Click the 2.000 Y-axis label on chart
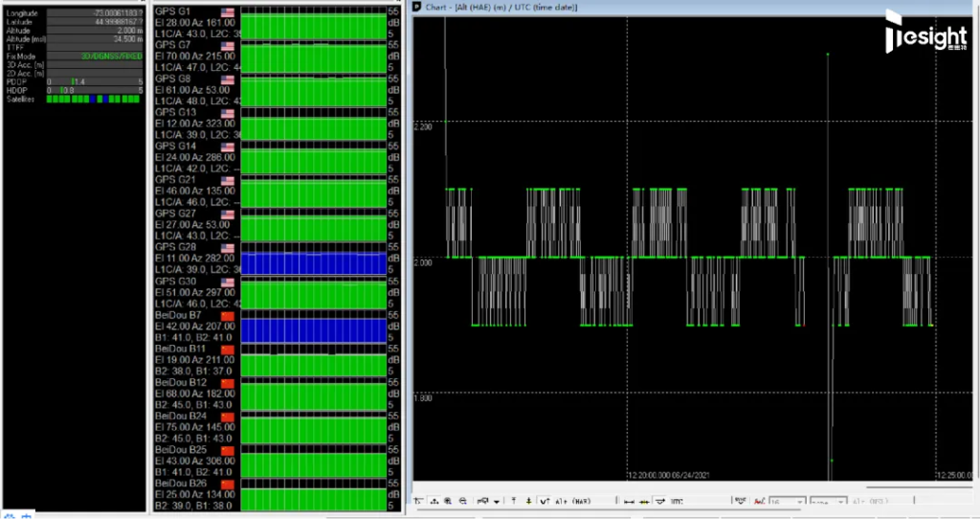This screenshot has width=980, height=519. 423,262
